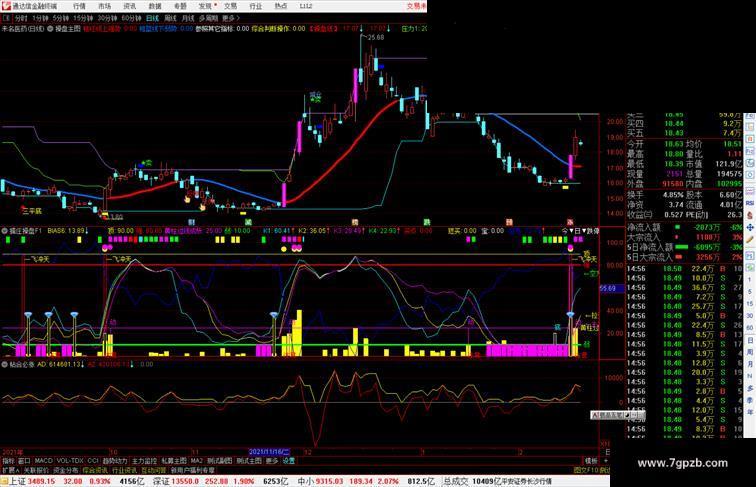Select the blue four-arrow move tool
This screenshot has width=756, height=487.
[750, 227]
